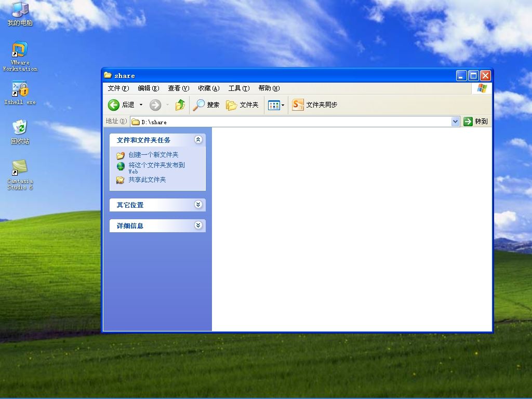Click 创建一个新文件夹 link
532x399 pixels.
(153, 155)
